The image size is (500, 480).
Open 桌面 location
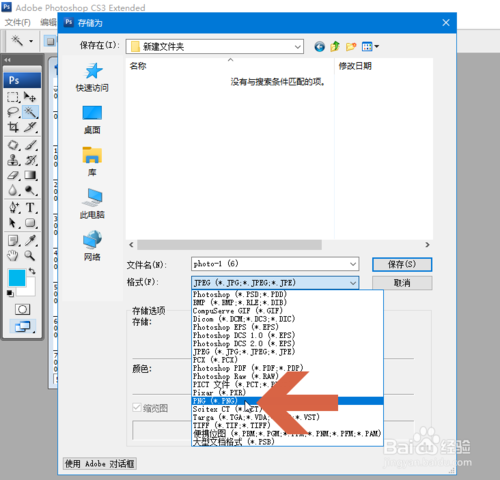(92, 120)
